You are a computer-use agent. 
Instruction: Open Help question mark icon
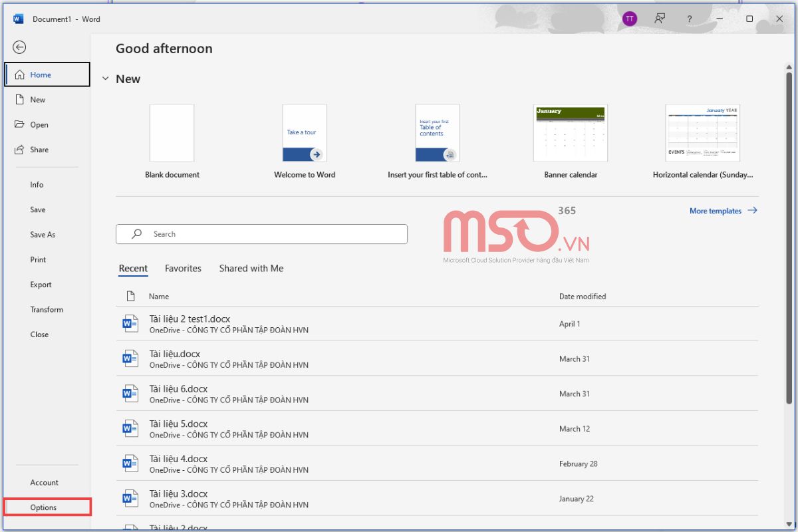click(x=690, y=19)
